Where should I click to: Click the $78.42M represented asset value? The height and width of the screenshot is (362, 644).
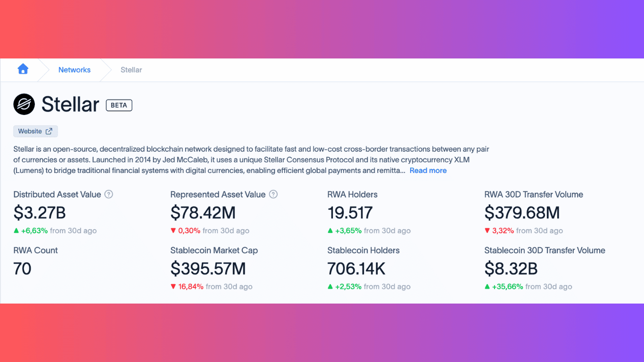203,213
